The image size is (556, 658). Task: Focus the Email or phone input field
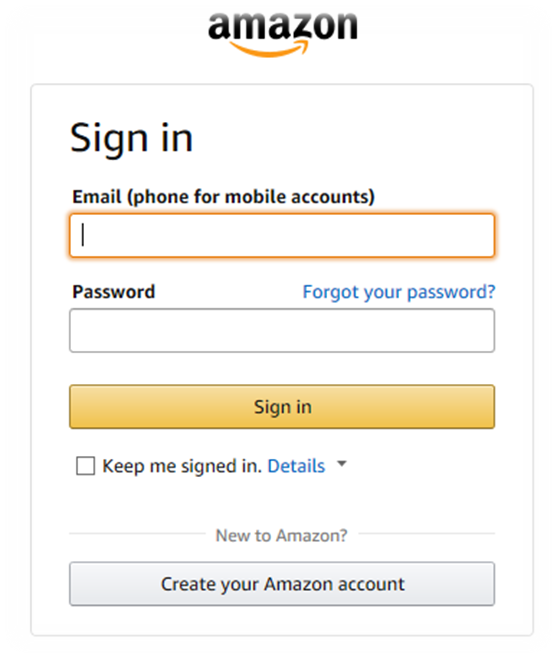coord(282,235)
